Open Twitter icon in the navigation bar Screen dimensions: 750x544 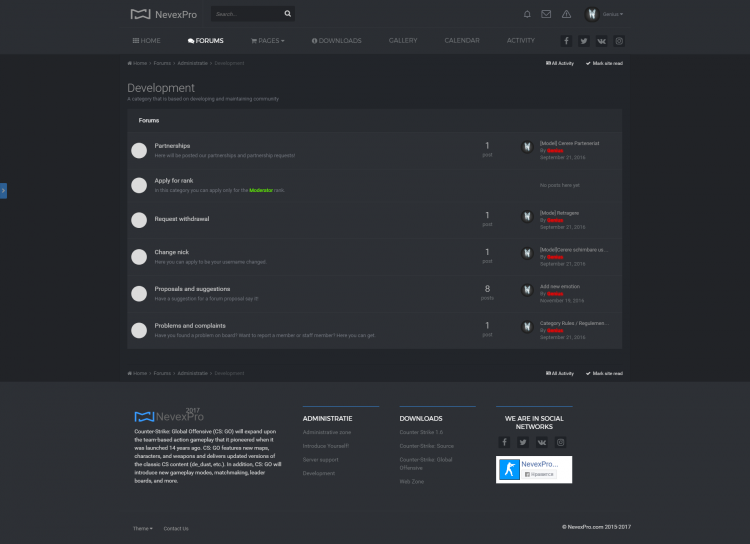(584, 41)
